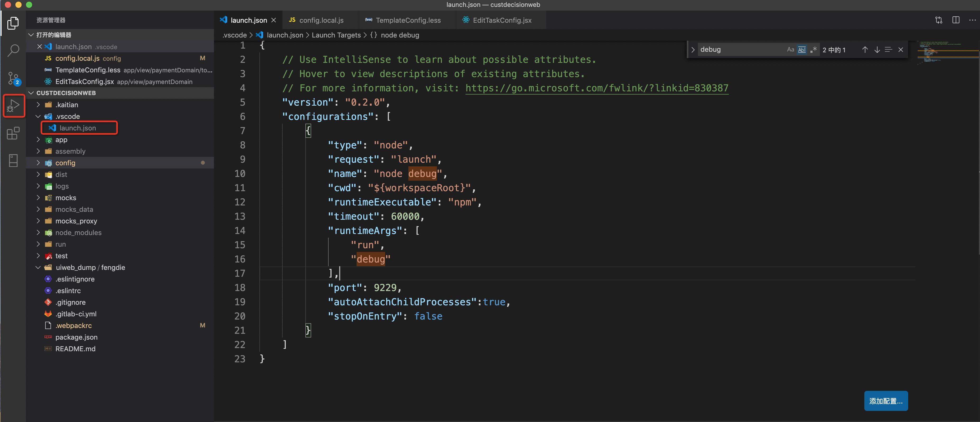Toggle Match Whole Word option
The width and height of the screenshot is (980, 422).
click(x=802, y=50)
